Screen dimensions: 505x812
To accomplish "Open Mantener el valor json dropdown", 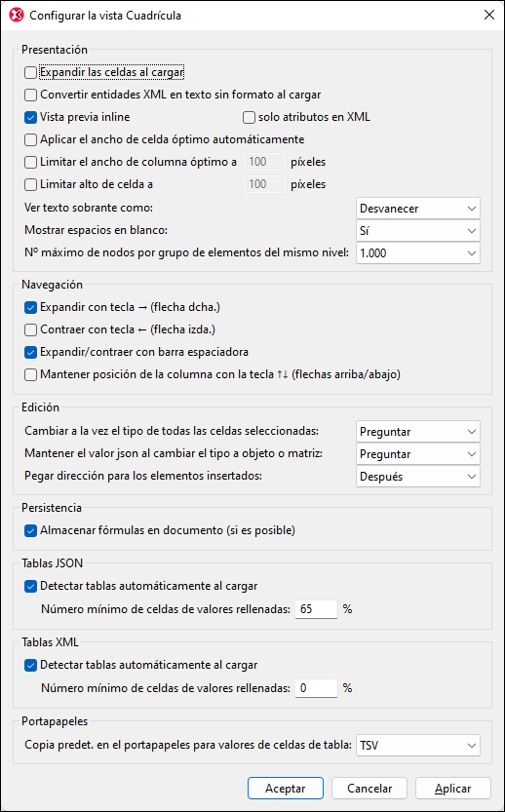I will 418,453.
